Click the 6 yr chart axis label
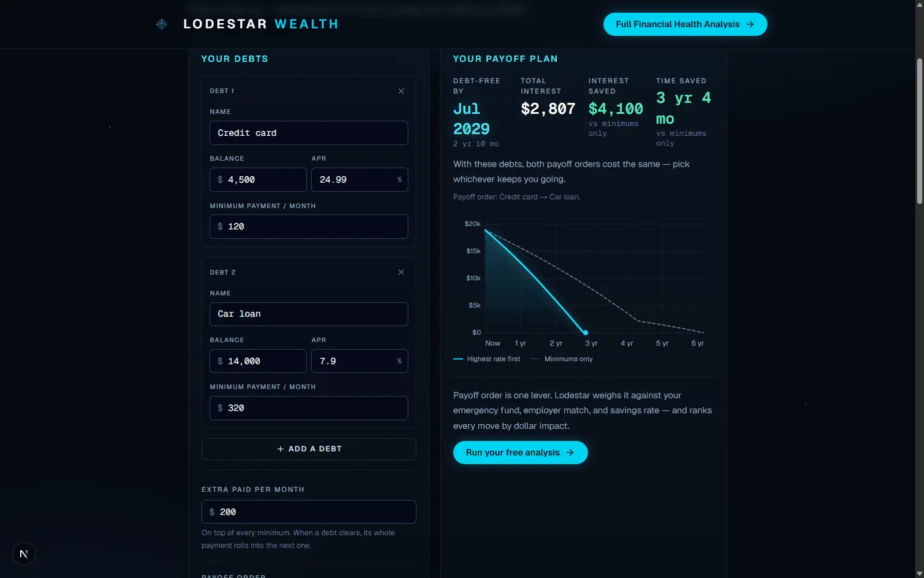Screen dimensions: 924x578 coord(698,343)
